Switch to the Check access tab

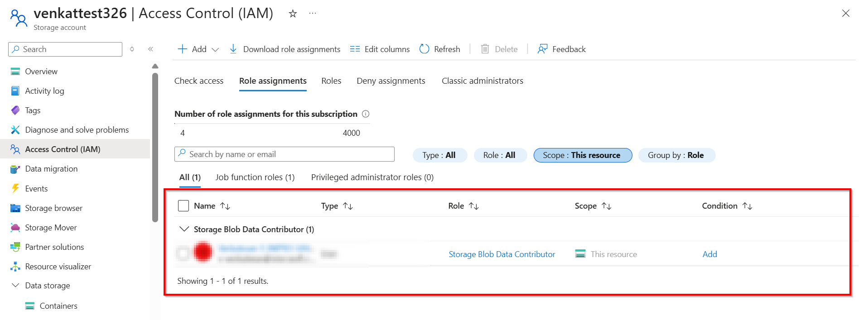[199, 81]
